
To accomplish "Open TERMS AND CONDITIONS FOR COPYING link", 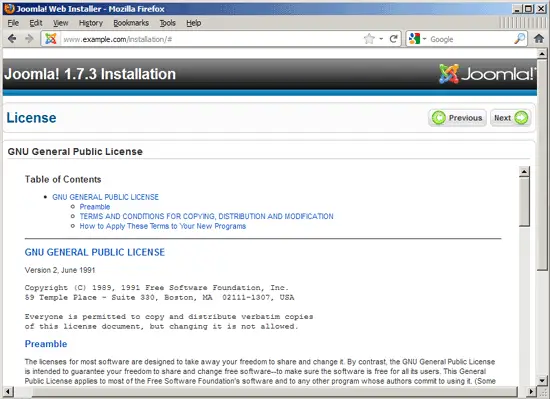I will 206,216.
